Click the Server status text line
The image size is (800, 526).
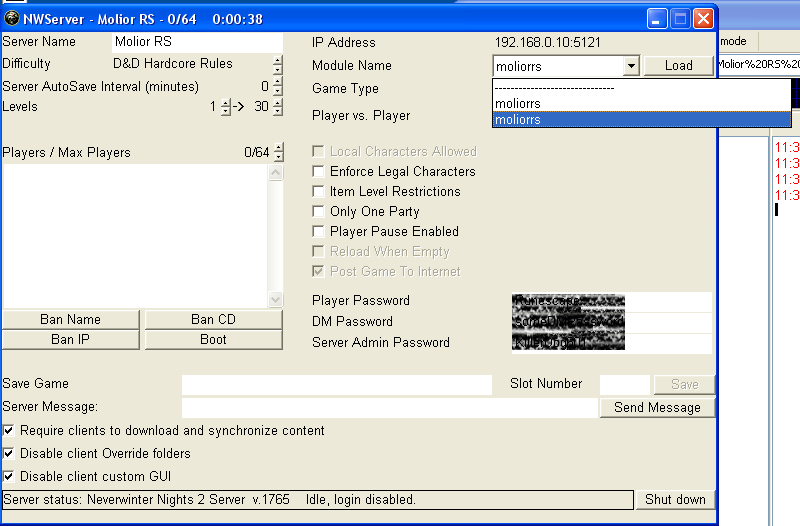[x=318, y=499]
